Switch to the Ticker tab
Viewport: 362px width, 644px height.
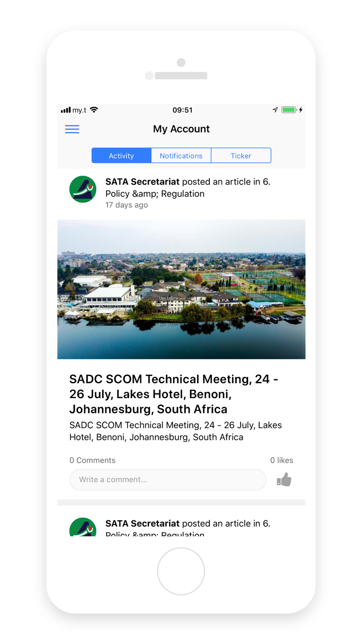point(241,156)
